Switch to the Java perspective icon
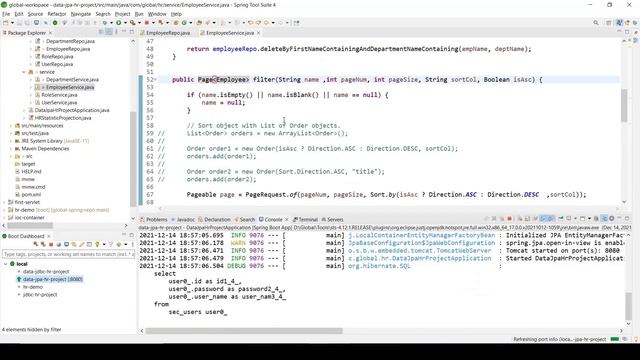 619,23
